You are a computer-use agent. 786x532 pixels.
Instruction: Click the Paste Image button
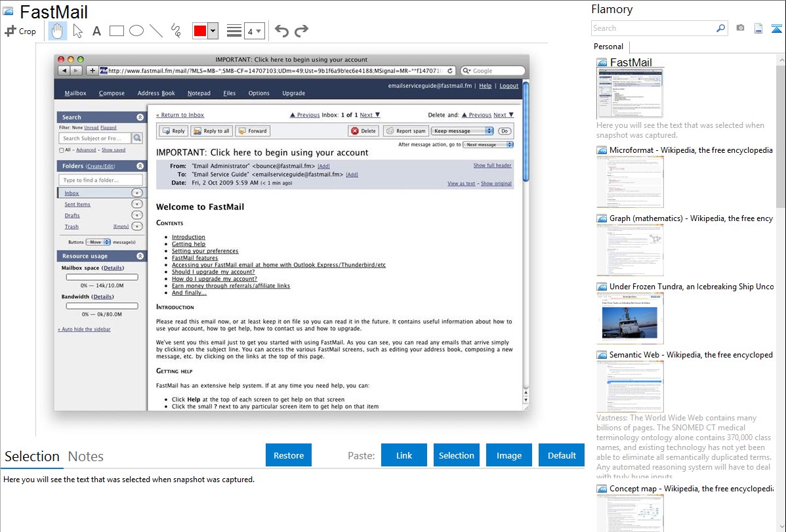pos(508,455)
